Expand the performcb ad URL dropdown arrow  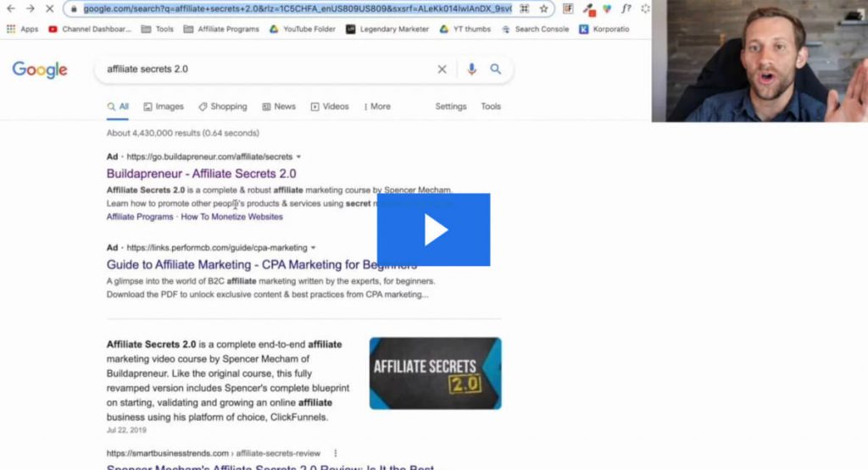[314, 248]
